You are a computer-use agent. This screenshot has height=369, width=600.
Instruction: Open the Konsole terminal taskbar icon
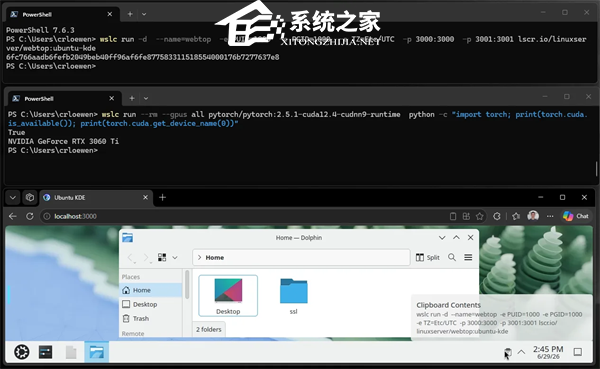click(46, 352)
